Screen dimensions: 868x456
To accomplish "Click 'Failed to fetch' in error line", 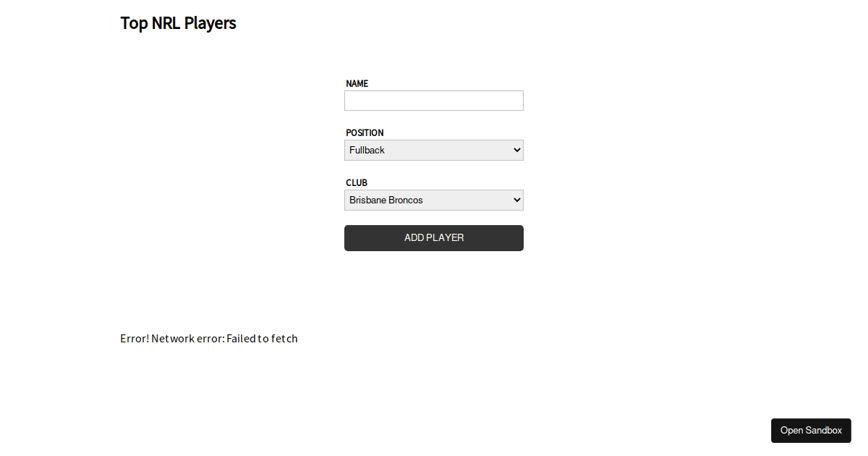I will (262, 339).
